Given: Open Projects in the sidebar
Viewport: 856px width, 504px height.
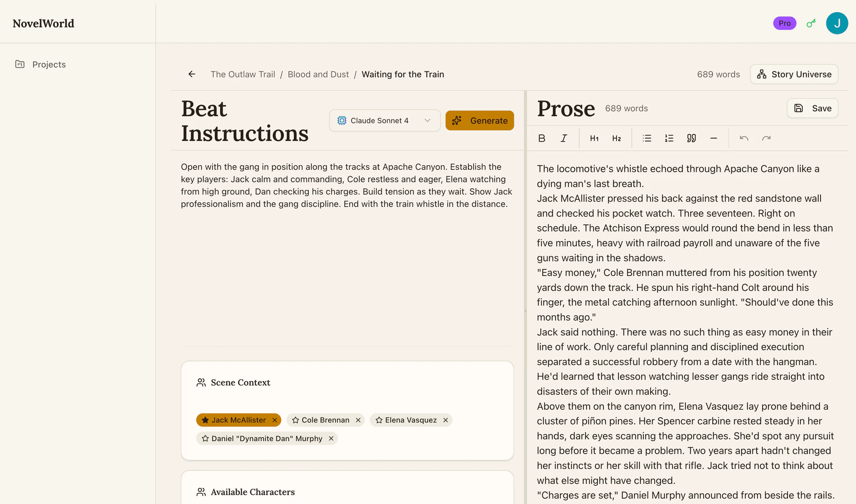Looking at the screenshot, I should pyautogui.click(x=49, y=64).
